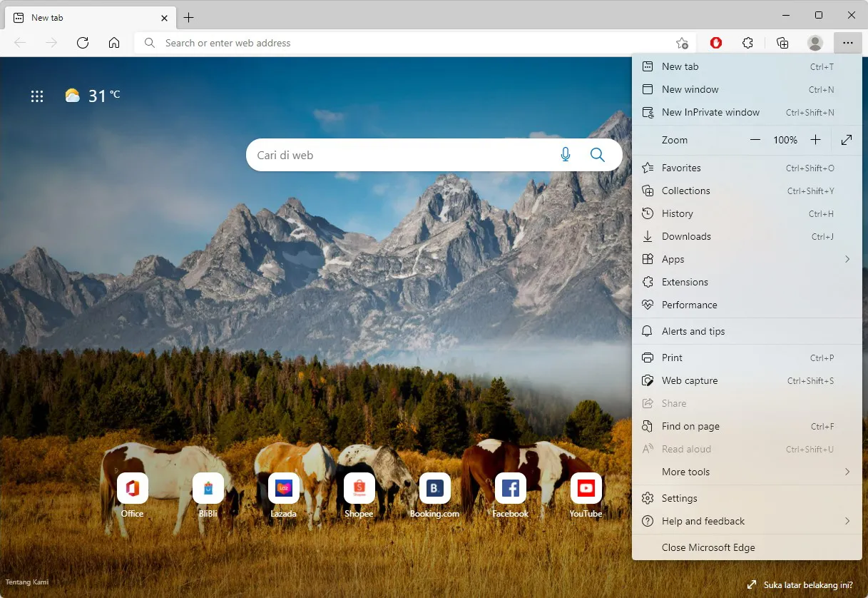
Task: Click the Collections toolbar icon
Action: 782,43
